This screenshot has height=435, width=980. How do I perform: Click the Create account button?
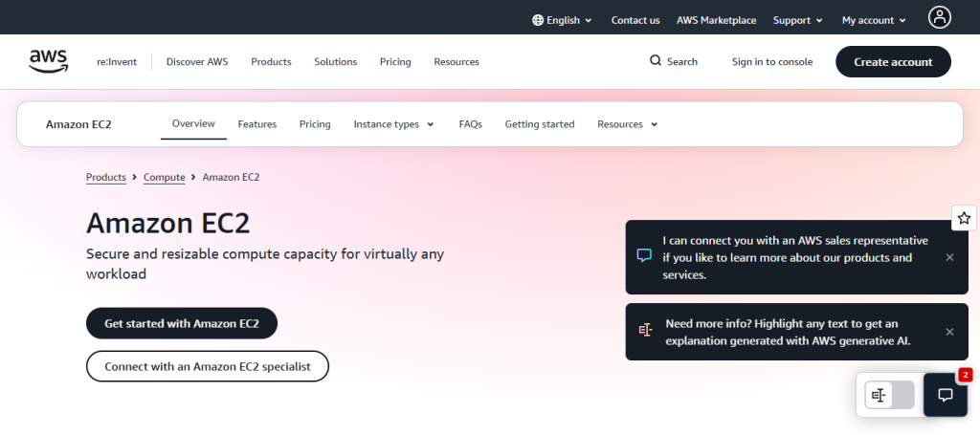[893, 62]
